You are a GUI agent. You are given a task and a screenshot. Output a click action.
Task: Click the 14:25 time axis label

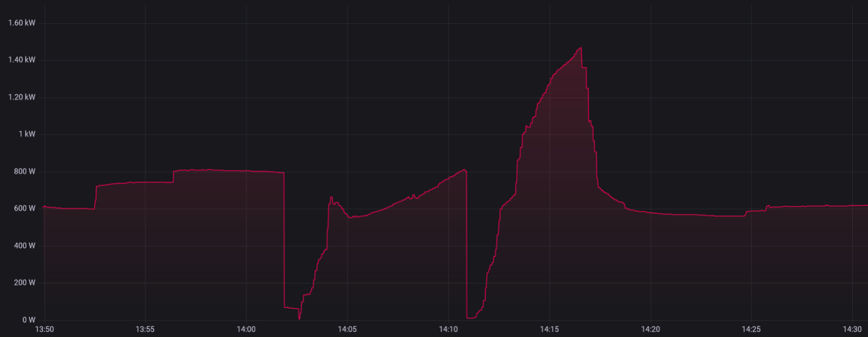tap(751, 329)
